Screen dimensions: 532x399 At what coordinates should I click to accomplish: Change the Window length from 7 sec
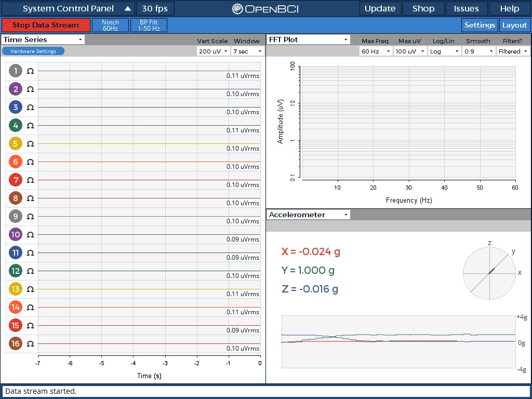coord(248,50)
